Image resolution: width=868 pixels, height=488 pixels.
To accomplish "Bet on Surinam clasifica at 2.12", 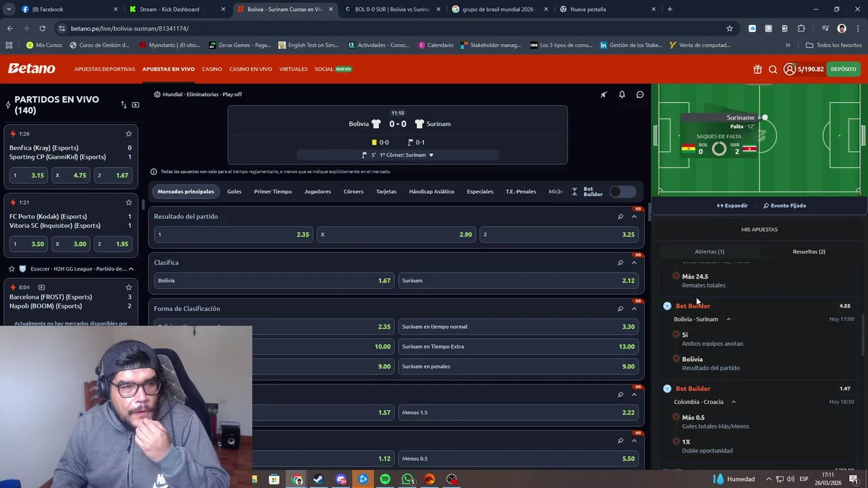I will (x=518, y=281).
